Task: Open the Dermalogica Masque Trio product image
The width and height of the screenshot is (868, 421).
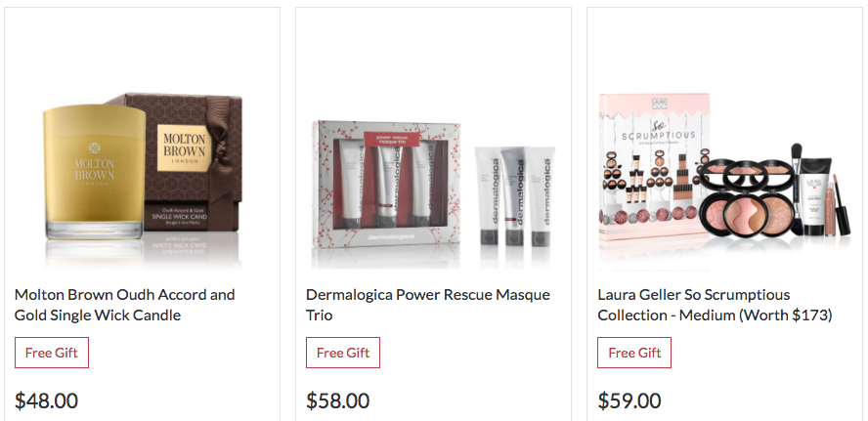Action: (433, 193)
